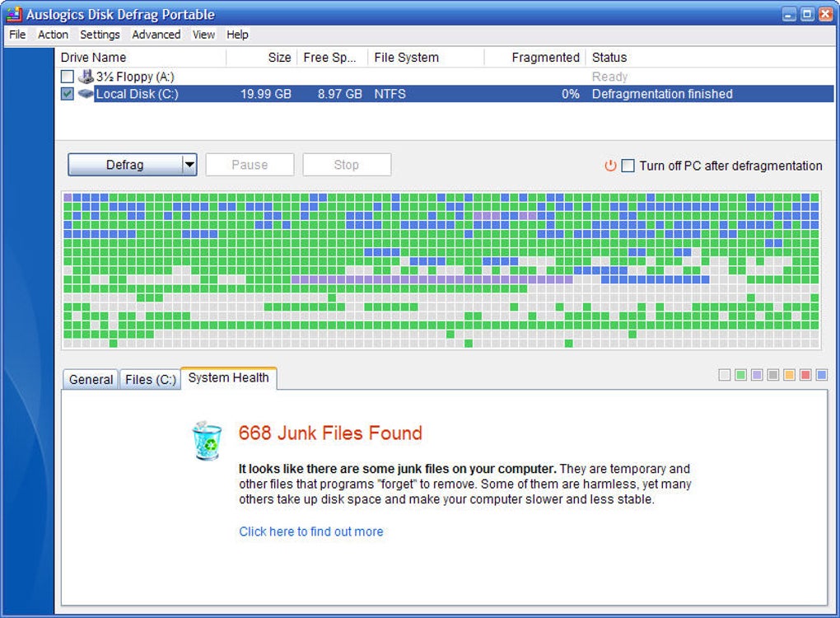
Task: Open the Help menu
Action: tap(237, 35)
